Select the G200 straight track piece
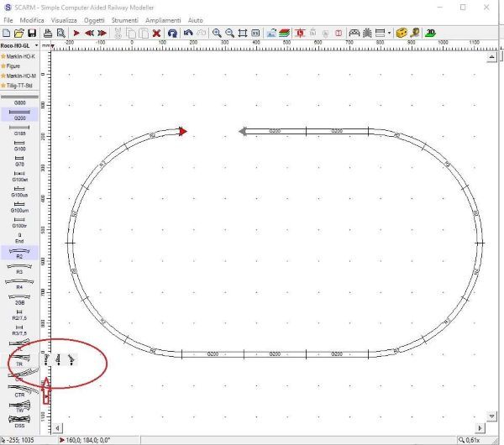504x445 pixels. (19, 115)
